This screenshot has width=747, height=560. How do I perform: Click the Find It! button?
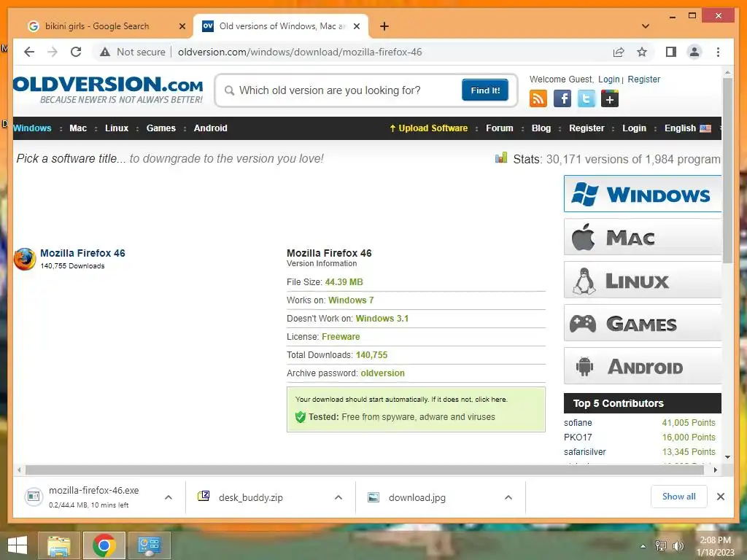[485, 90]
